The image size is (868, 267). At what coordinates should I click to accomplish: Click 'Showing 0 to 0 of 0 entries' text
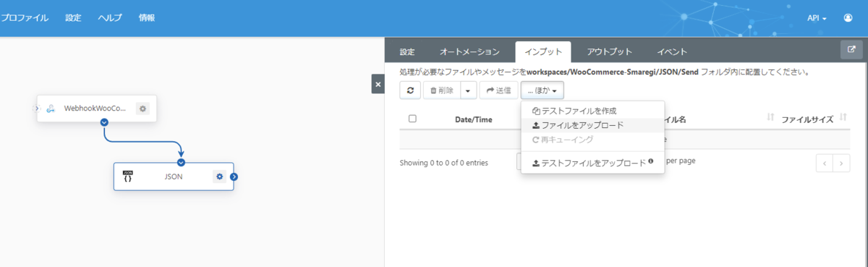click(x=443, y=163)
